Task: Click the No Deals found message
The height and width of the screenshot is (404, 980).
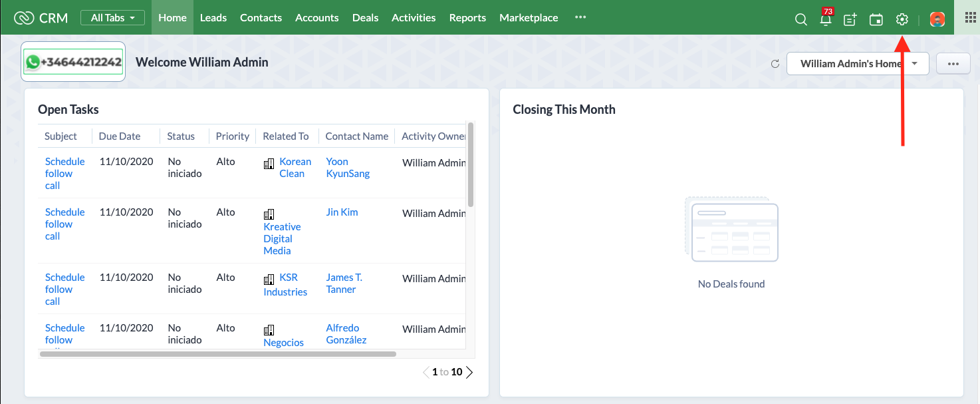Action: tap(731, 284)
